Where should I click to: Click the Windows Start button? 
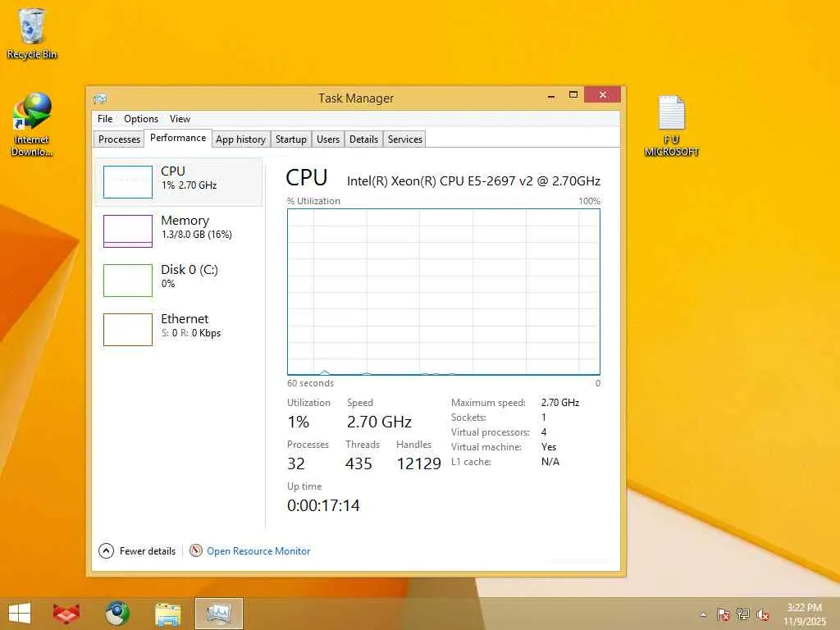[20, 614]
